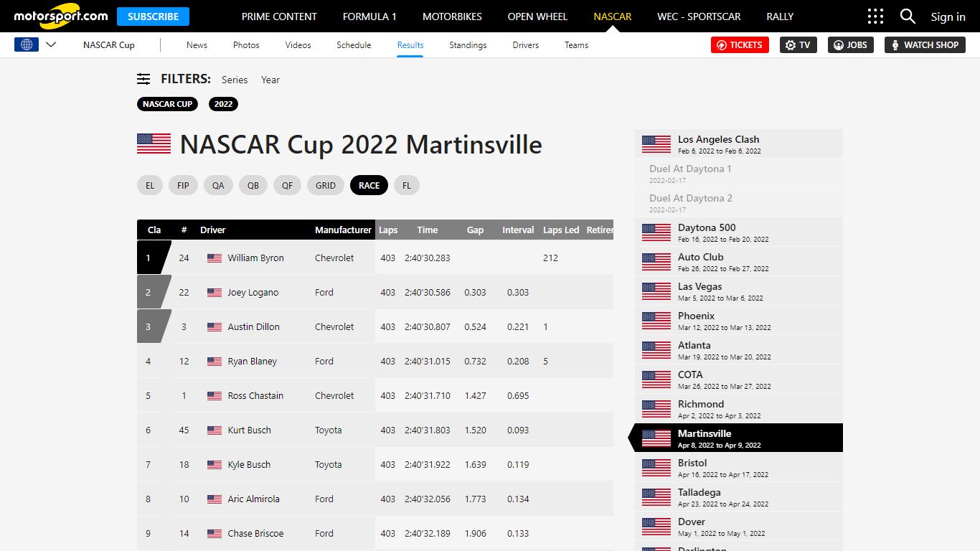
Task: Open the Series filter dropdown
Action: pos(235,80)
